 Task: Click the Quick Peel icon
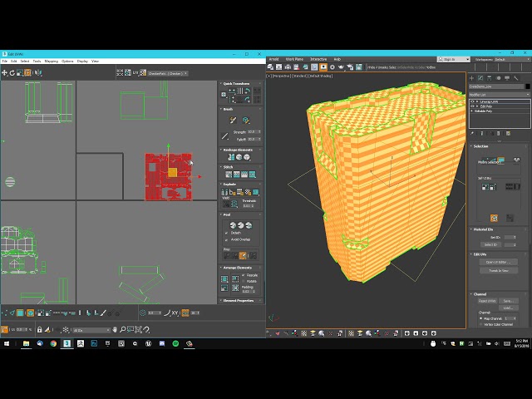pyautogui.click(x=233, y=225)
